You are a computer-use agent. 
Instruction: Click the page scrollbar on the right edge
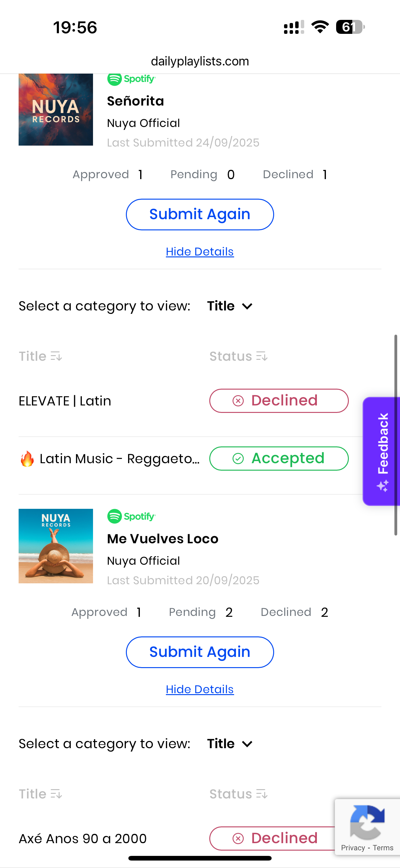(x=396, y=435)
